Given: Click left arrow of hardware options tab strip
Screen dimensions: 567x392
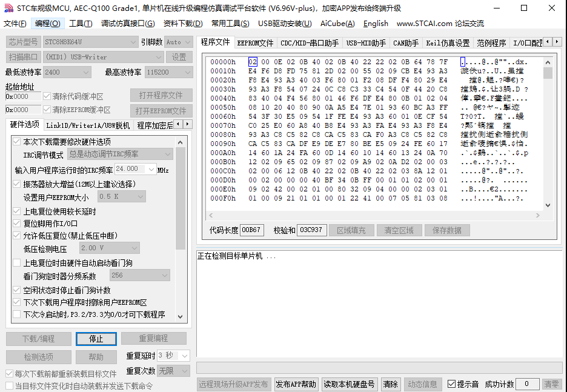Looking at the screenshot, I should (x=178, y=124).
